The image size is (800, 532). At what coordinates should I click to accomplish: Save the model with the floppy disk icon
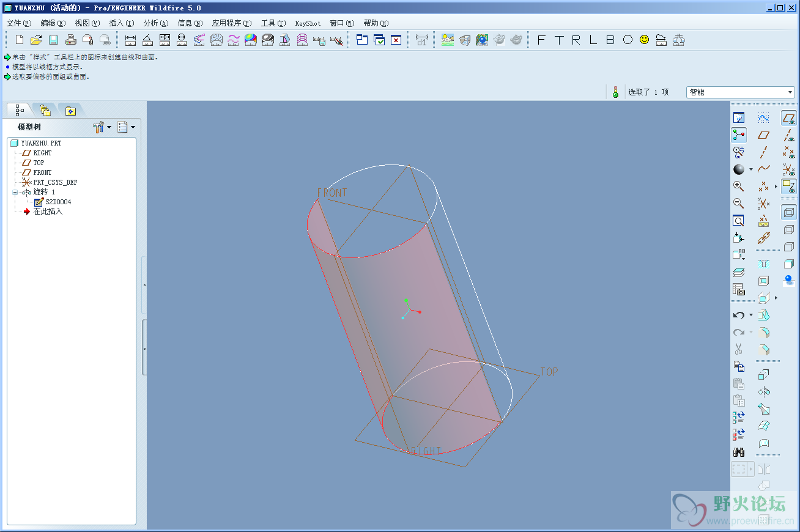[53, 40]
